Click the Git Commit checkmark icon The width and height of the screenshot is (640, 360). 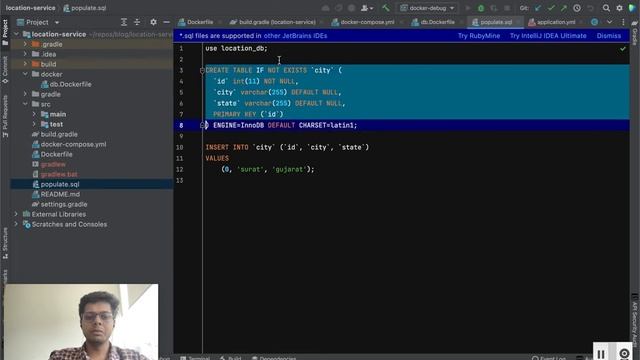551,8
